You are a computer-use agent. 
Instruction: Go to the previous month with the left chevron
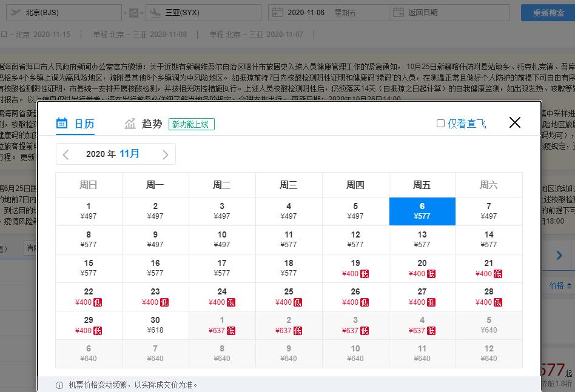66,154
